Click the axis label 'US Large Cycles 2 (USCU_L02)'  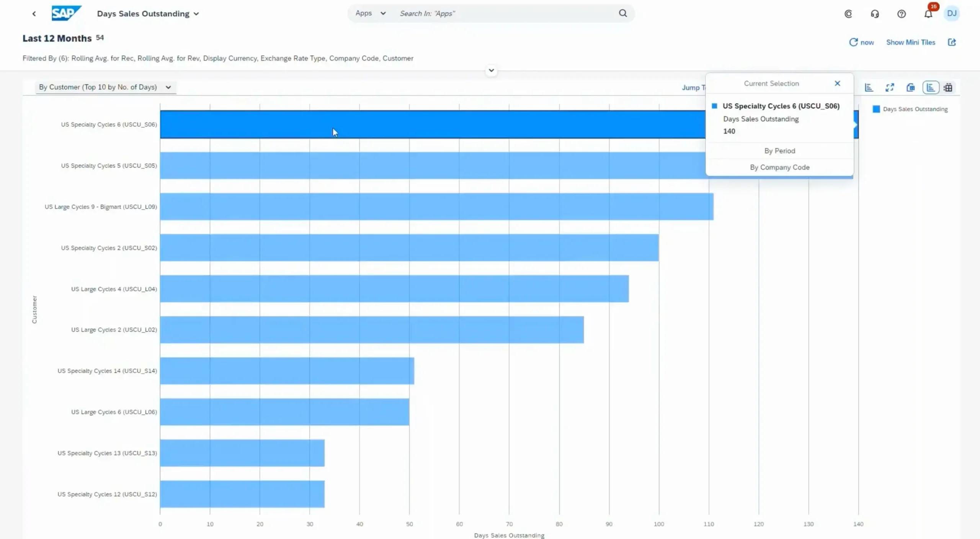[114, 329]
